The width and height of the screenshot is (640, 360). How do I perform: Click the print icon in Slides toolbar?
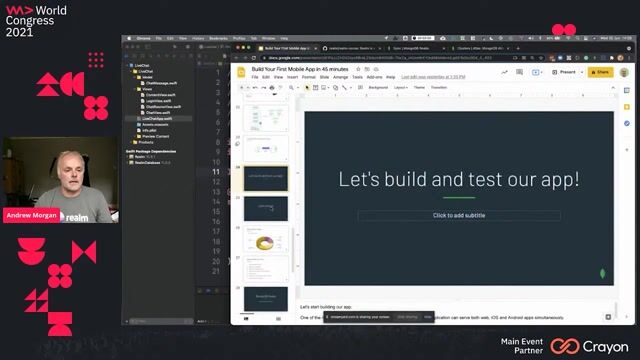pos(272,87)
